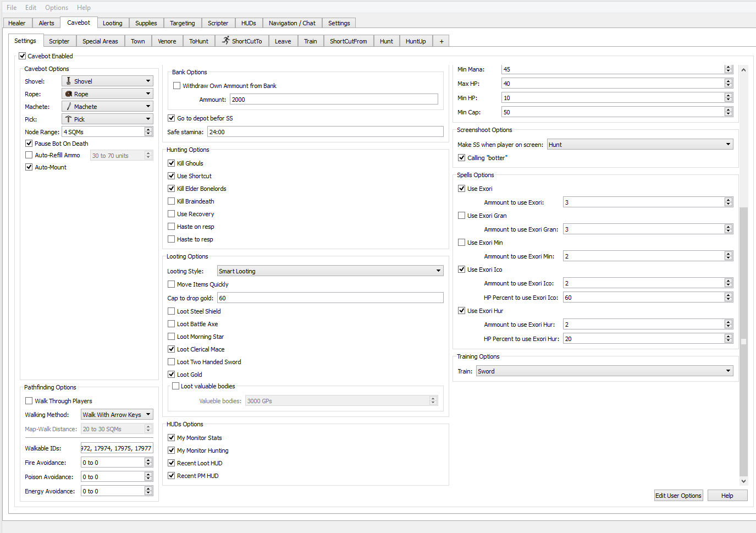Uncheck the Calling "botter" option
This screenshot has width=756, height=533.
[462, 158]
